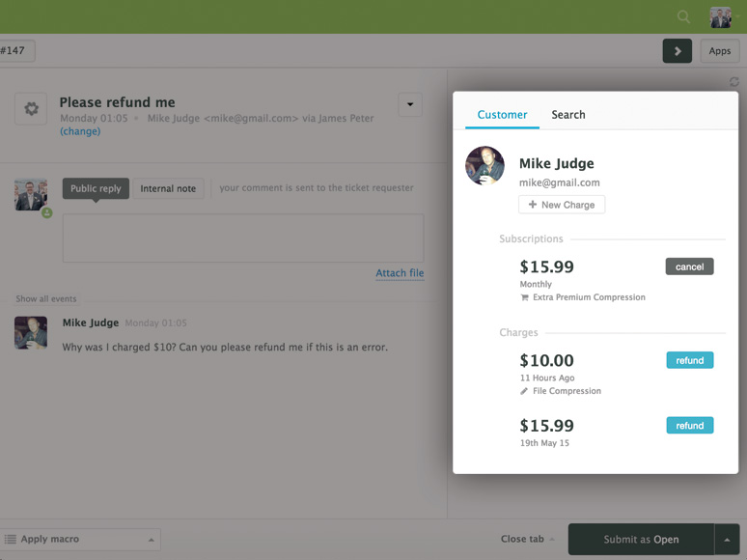Expand the ticket header dropdown arrow

tap(410, 104)
